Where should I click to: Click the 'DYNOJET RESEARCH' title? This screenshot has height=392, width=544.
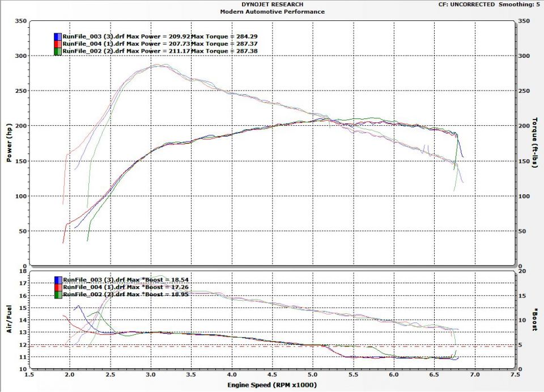click(x=273, y=4)
